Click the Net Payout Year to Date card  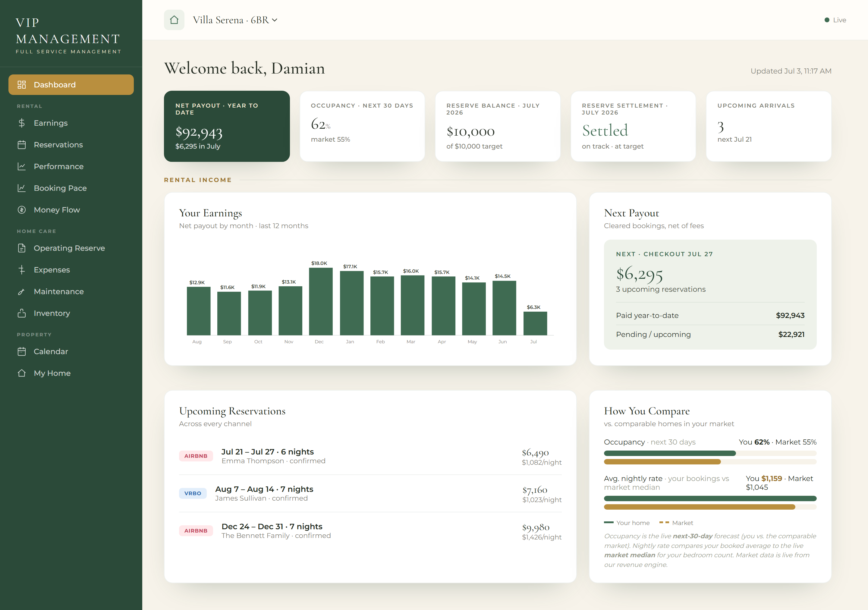click(227, 126)
